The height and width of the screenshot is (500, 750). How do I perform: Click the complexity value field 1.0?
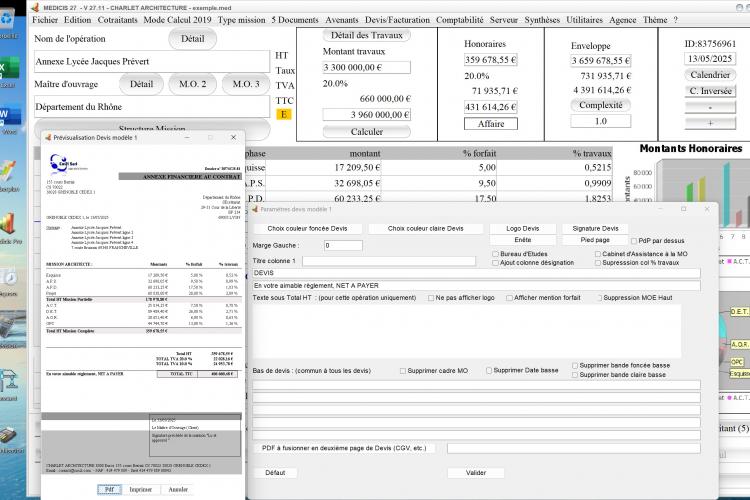point(601,121)
